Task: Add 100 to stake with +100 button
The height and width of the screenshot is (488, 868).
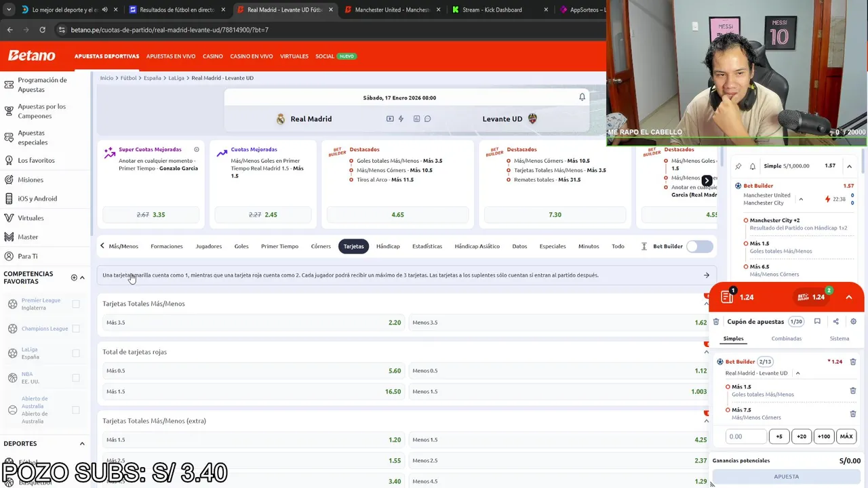Action: (823, 436)
